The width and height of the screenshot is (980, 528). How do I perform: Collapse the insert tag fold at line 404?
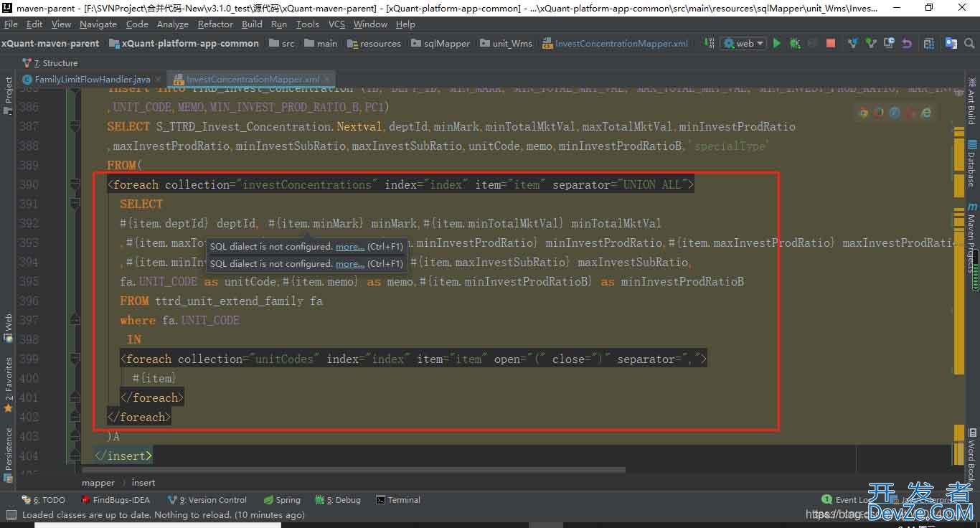[x=74, y=456]
